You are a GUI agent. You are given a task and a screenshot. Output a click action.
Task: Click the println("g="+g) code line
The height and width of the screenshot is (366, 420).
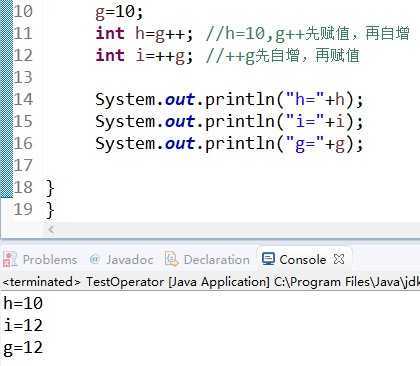pos(229,144)
